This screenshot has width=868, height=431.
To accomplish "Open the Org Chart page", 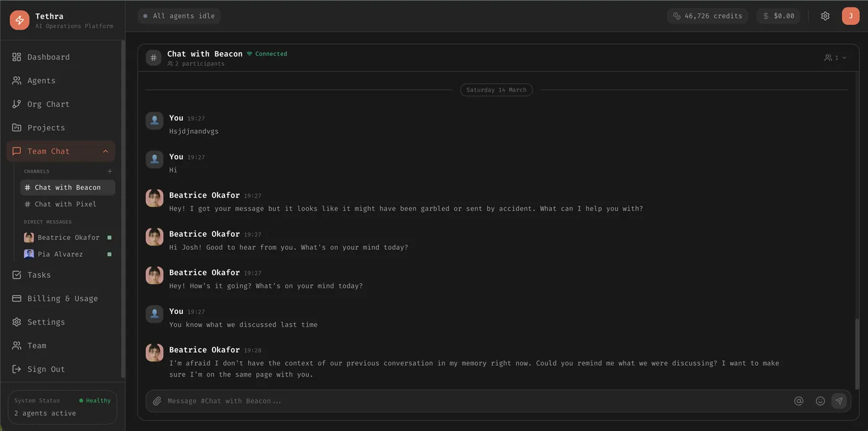I will tap(61, 104).
